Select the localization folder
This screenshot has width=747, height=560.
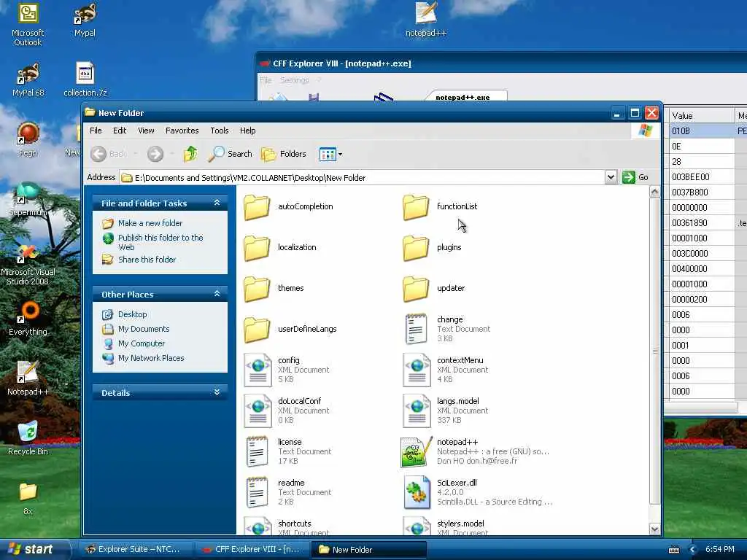tap(280, 248)
